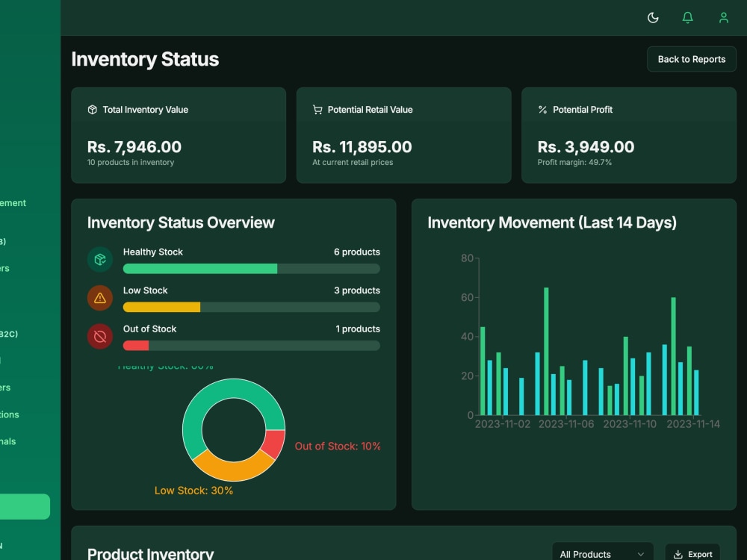Click 'At current retail prices' text
The height and width of the screenshot is (560, 747).
353,162
